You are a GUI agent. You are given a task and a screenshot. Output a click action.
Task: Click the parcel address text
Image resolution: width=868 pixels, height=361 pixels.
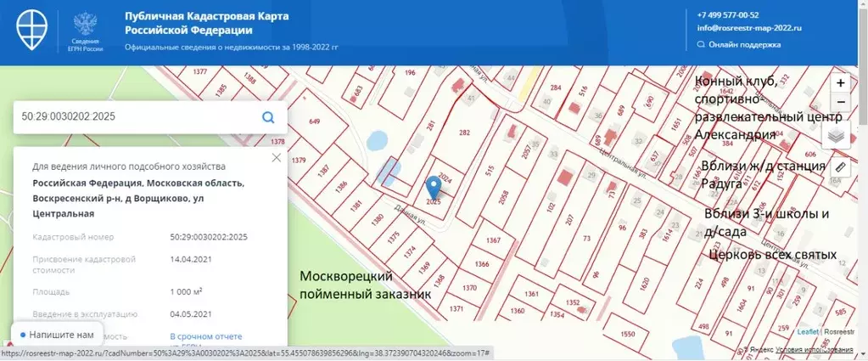(x=138, y=198)
